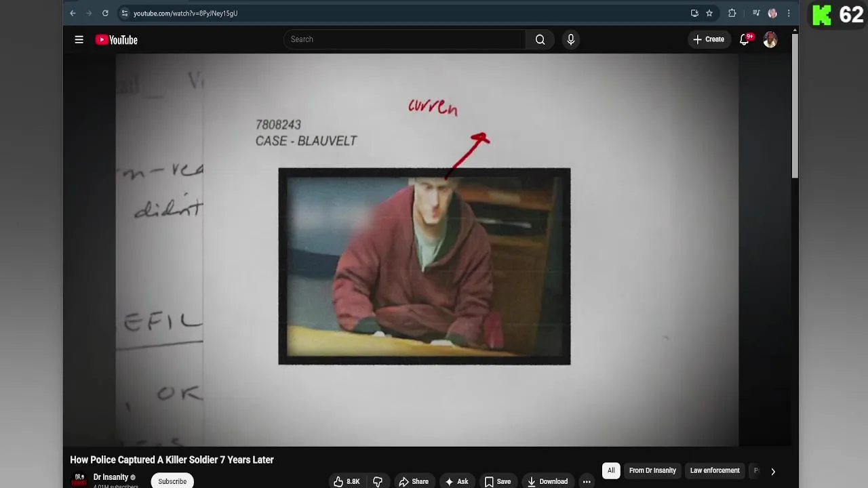Share the video

(x=414, y=481)
